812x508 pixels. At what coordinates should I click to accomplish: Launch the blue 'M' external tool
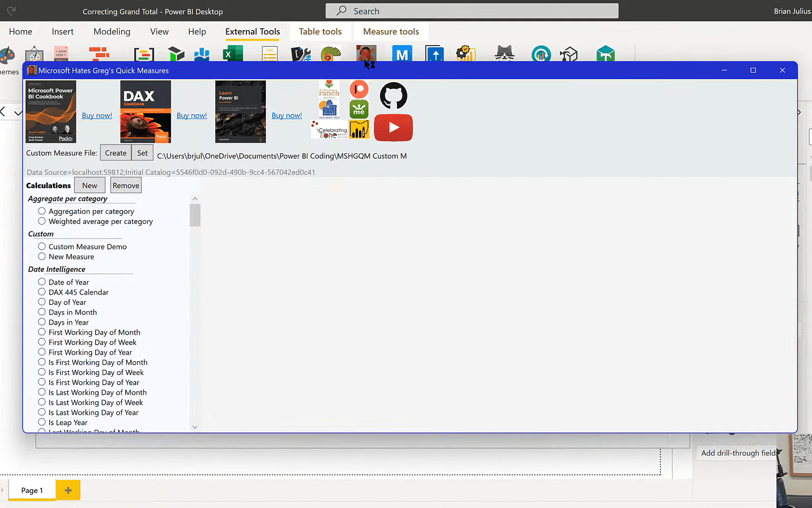402,54
